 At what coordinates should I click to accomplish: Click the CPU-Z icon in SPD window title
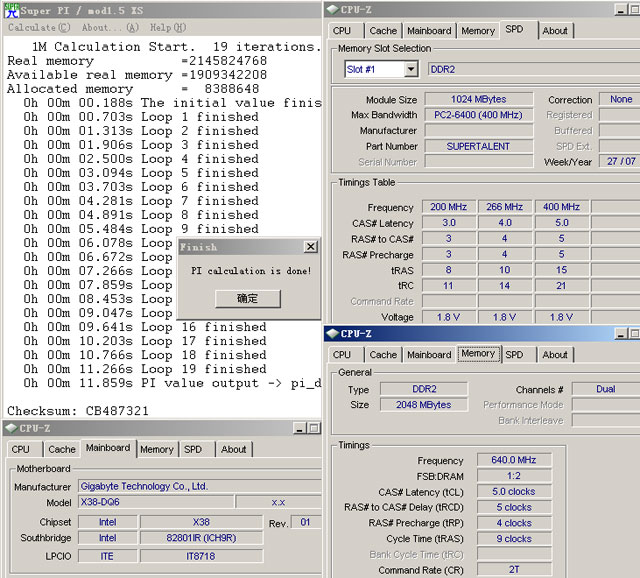tap(332, 10)
